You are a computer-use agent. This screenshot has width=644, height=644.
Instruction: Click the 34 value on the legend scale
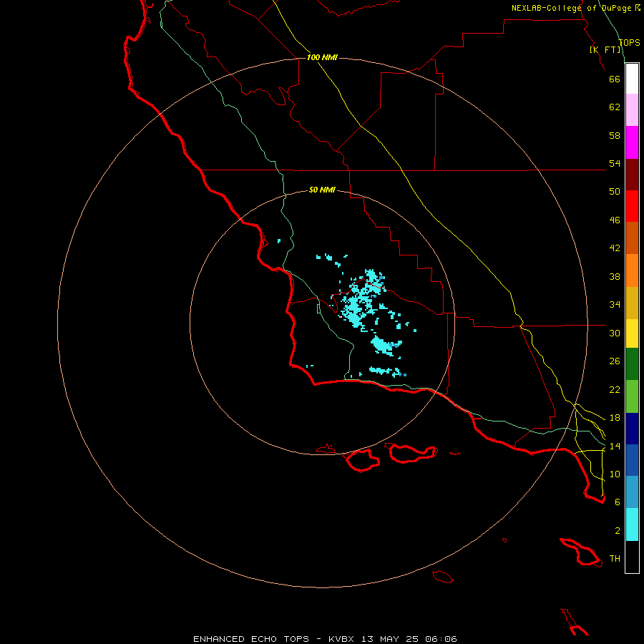pyautogui.click(x=615, y=305)
